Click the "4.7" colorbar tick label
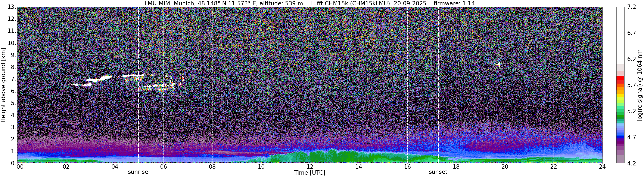The width and height of the screenshot is (644, 177). pyautogui.click(x=632, y=137)
